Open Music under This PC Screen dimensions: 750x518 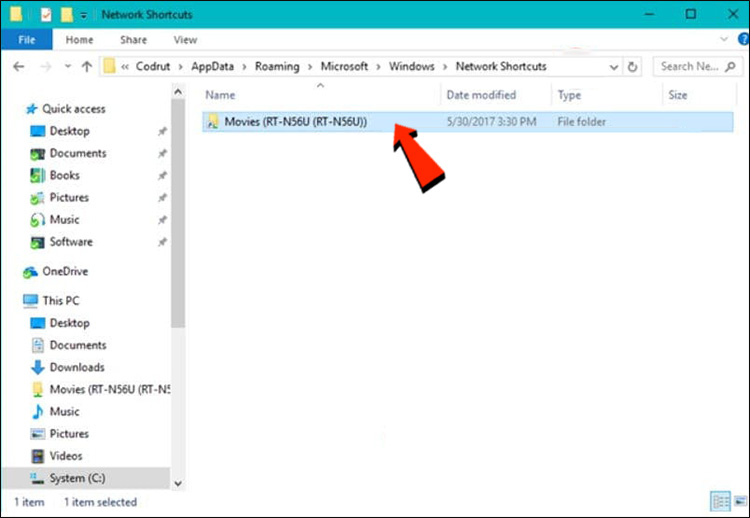click(64, 411)
